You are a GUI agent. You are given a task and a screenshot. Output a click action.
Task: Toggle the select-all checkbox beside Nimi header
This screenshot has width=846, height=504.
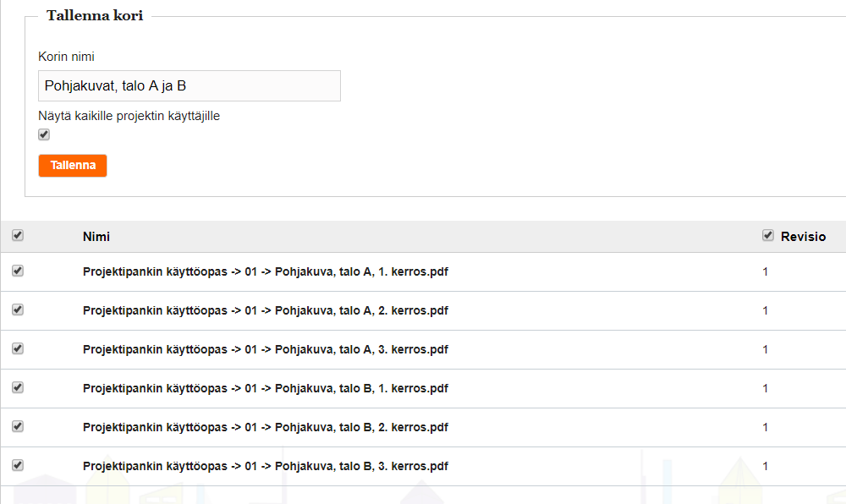click(18, 236)
